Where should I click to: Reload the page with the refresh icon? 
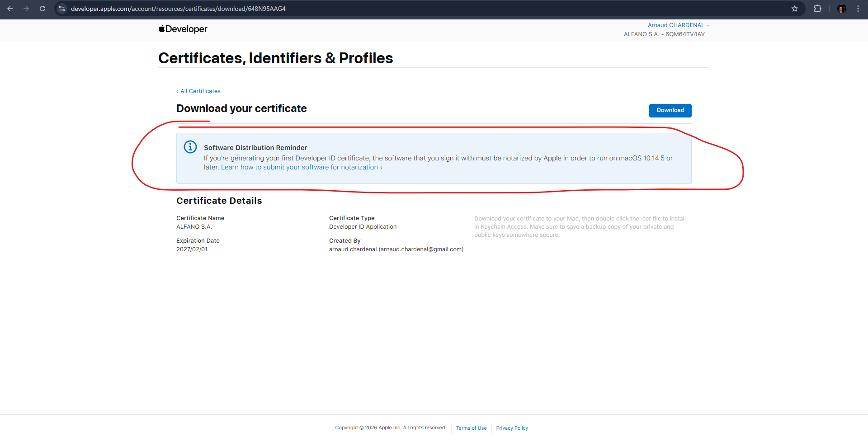pos(42,9)
